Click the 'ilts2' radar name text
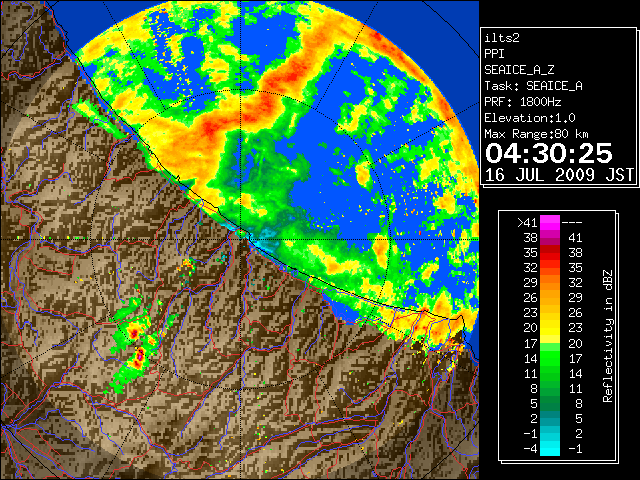The width and height of the screenshot is (640, 480). [x=502, y=38]
